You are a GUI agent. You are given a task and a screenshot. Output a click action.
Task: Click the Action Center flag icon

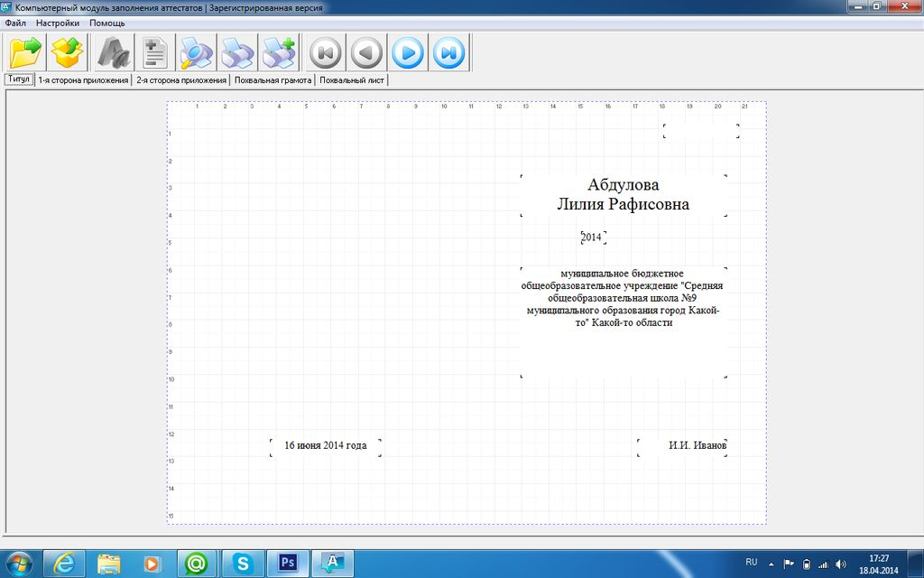tap(789, 564)
